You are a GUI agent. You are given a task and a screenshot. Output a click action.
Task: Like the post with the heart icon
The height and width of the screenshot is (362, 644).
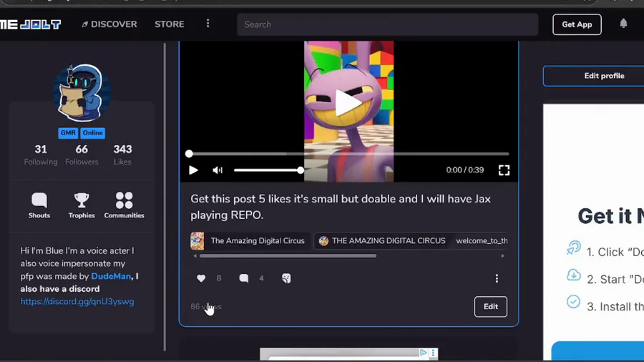point(201,278)
